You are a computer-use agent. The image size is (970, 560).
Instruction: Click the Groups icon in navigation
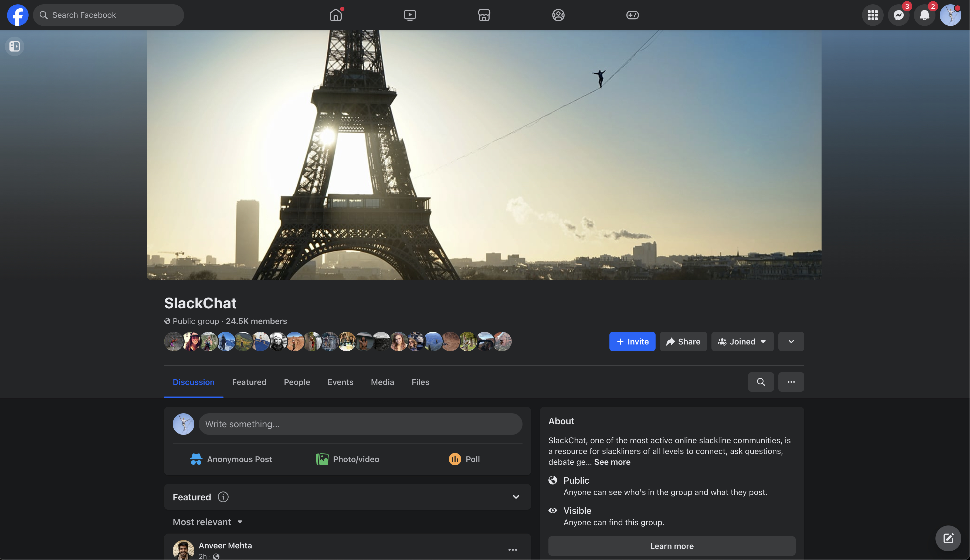pyautogui.click(x=558, y=15)
